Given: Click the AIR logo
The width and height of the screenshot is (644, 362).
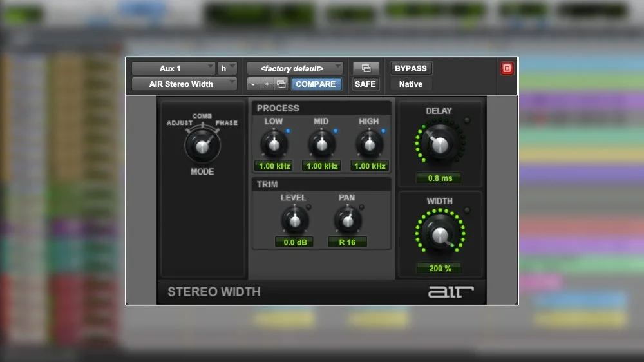Looking at the screenshot, I should pyautogui.click(x=451, y=292).
